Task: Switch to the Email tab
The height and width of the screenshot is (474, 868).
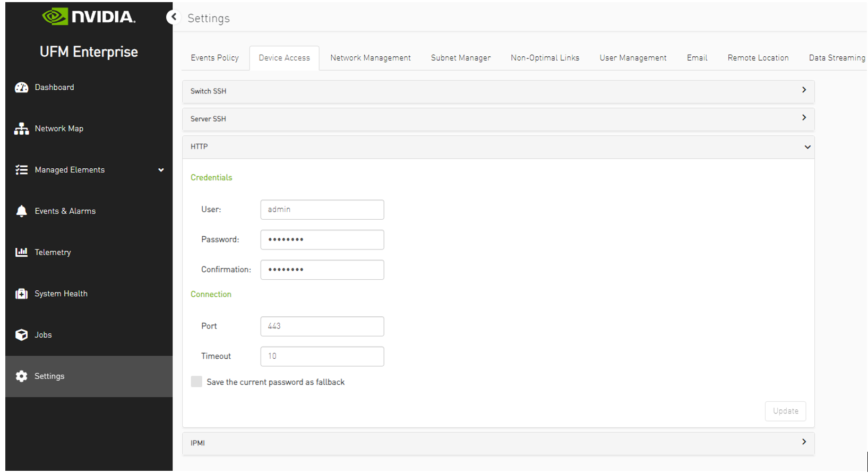Action: click(x=697, y=58)
